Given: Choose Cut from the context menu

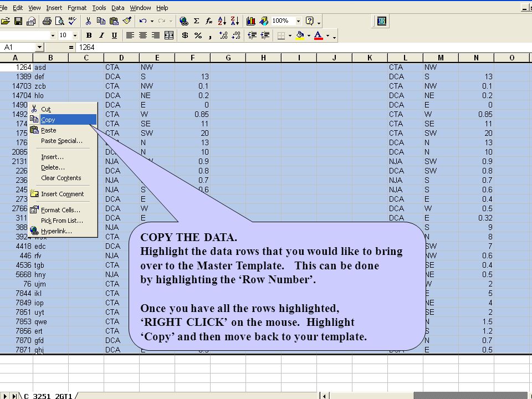Looking at the screenshot, I should click(63, 109).
